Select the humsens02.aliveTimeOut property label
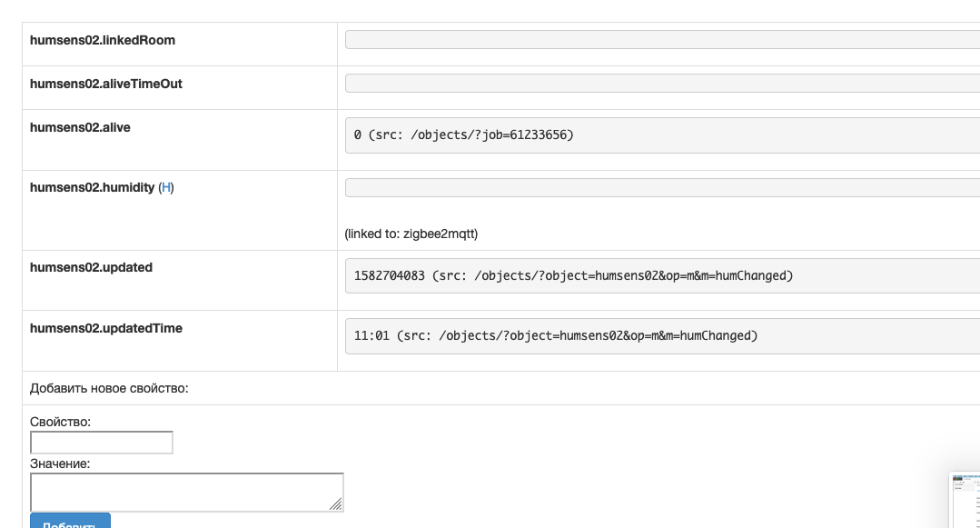This screenshot has height=528, width=980. point(106,85)
